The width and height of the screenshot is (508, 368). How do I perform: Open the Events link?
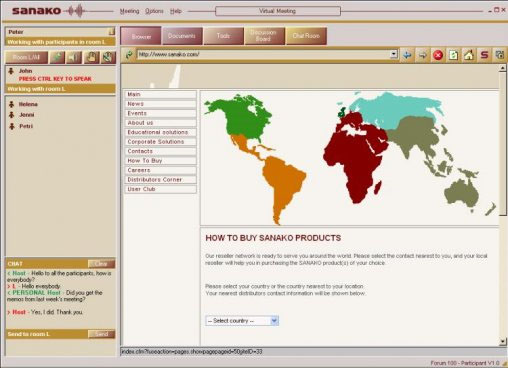(160, 113)
